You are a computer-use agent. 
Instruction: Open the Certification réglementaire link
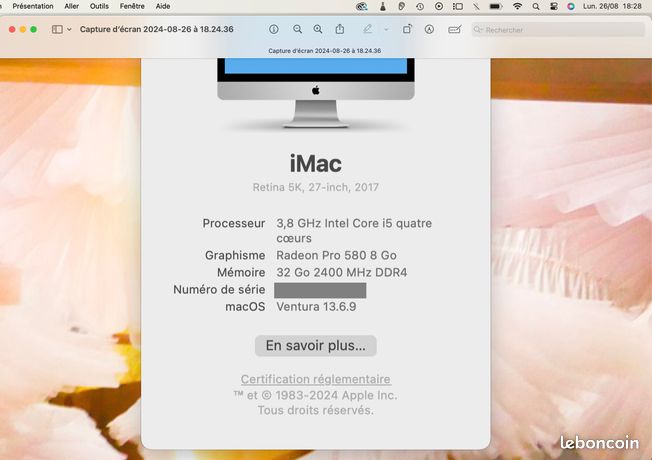point(316,379)
